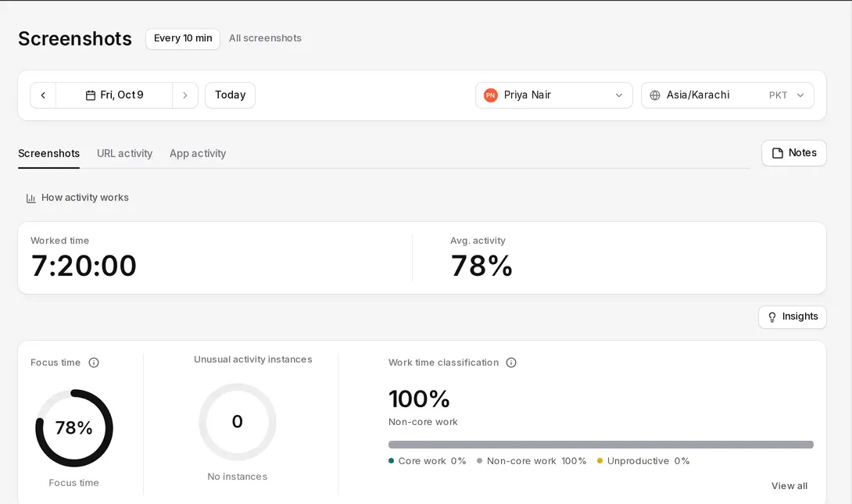Open Notes
The width and height of the screenshot is (852, 504).
click(794, 153)
